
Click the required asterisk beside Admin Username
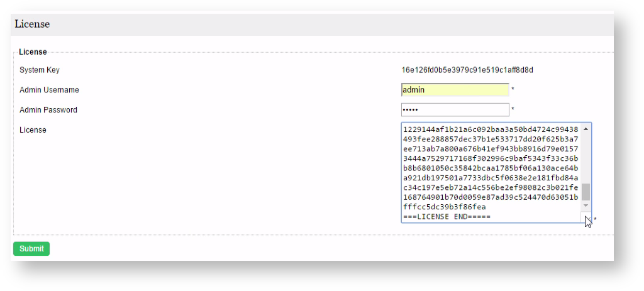coord(513,90)
